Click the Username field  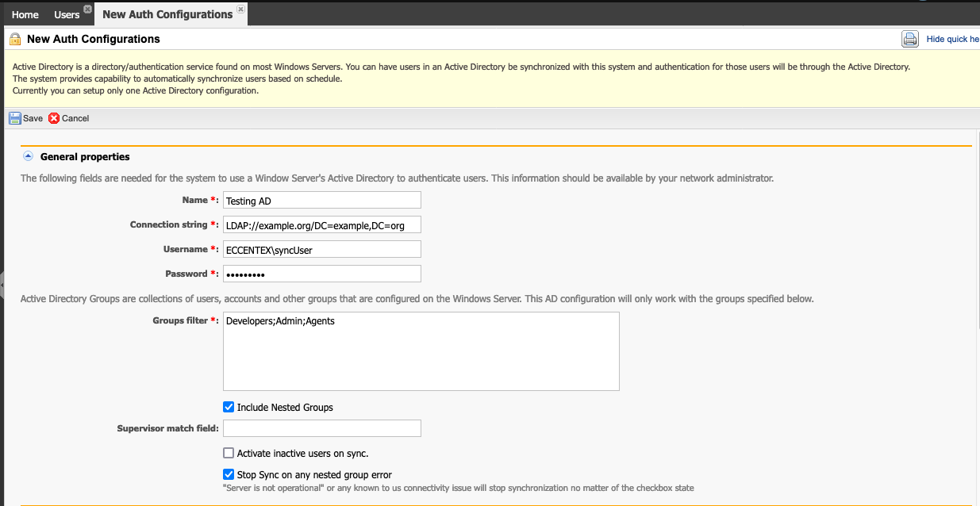point(322,249)
